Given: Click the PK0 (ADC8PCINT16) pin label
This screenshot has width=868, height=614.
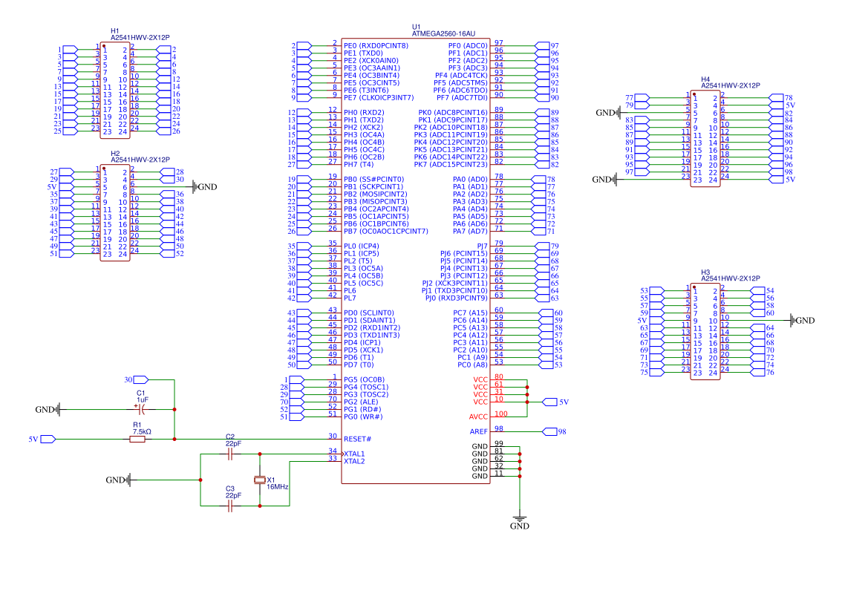Looking at the screenshot, I should [x=453, y=112].
